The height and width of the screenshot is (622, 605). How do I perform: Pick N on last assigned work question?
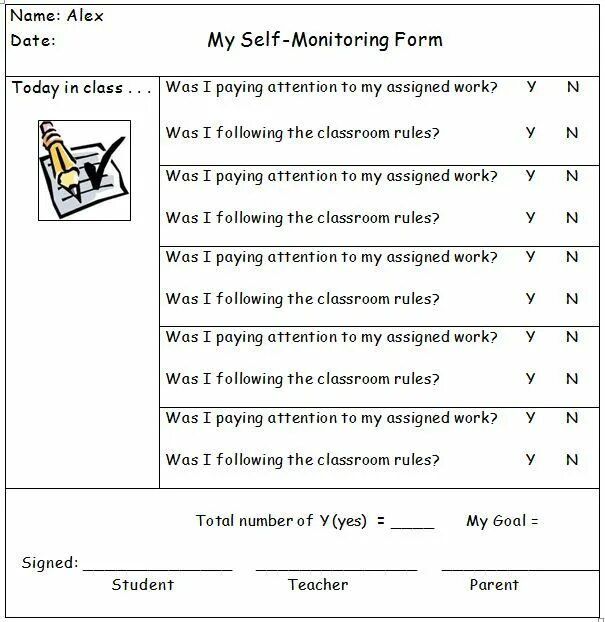(572, 417)
